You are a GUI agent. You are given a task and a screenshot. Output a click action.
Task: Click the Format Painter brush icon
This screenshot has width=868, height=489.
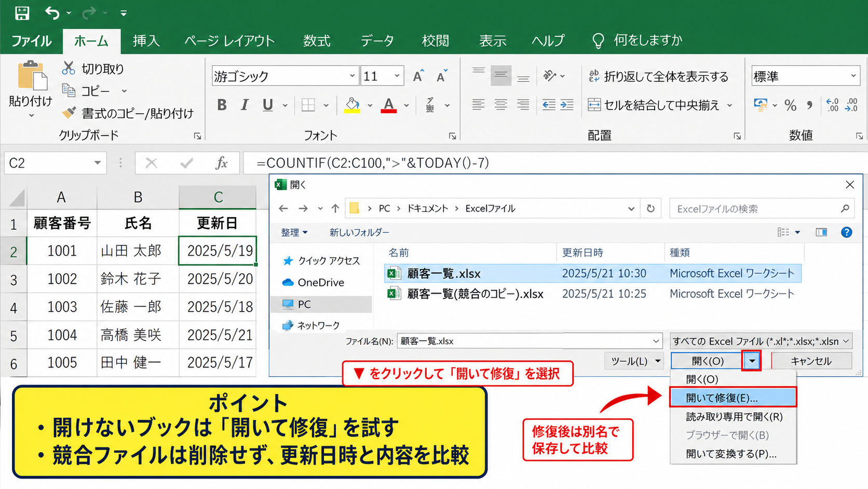point(69,112)
